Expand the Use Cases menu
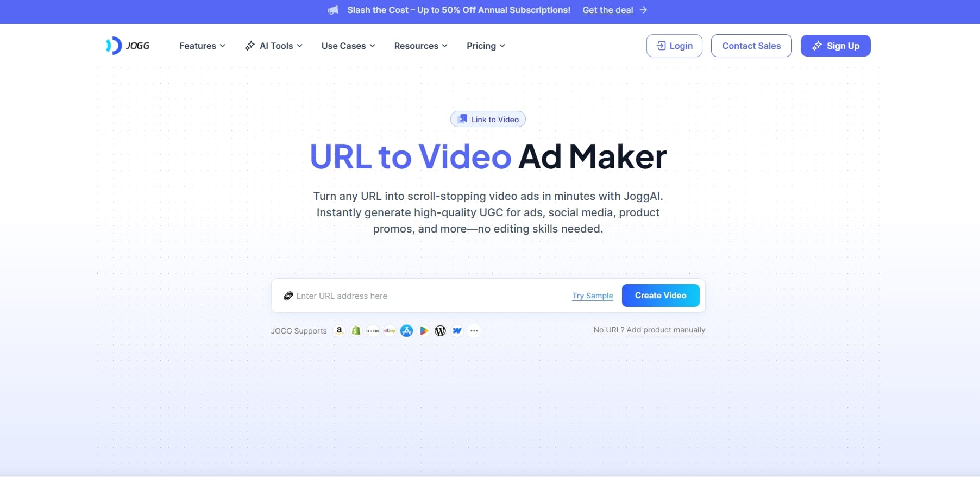The width and height of the screenshot is (980, 477). click(348, 46)
